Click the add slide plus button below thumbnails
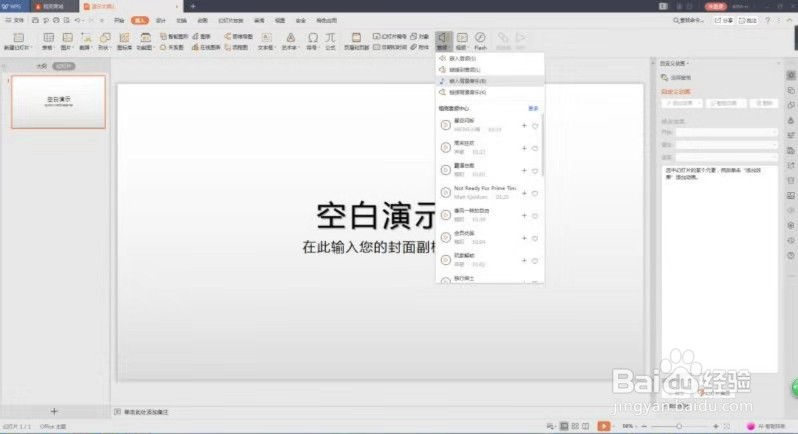798x434 pixels. click(54, 411)
